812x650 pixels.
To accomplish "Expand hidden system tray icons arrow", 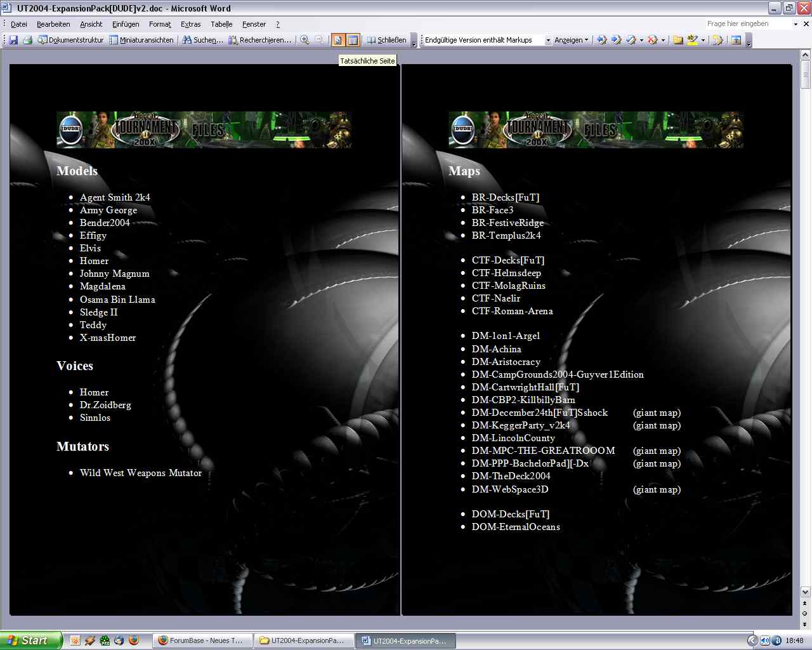I will pos(752,640).
